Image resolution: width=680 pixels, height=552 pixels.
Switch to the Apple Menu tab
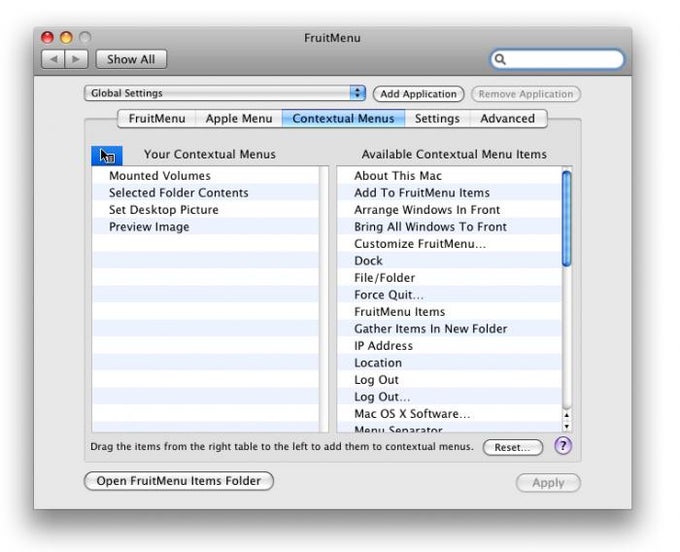(239, 118)
